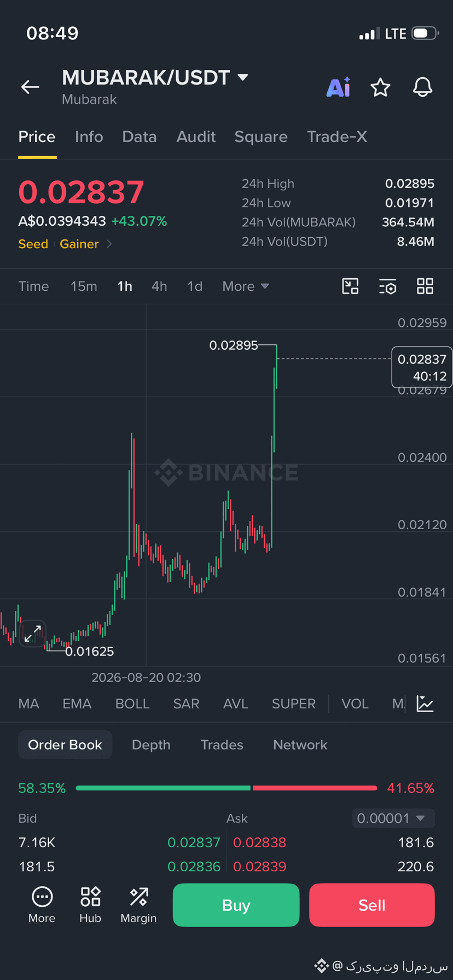453x980 pixels.
Task: Select the Price tab
Action: pos(37,137)
